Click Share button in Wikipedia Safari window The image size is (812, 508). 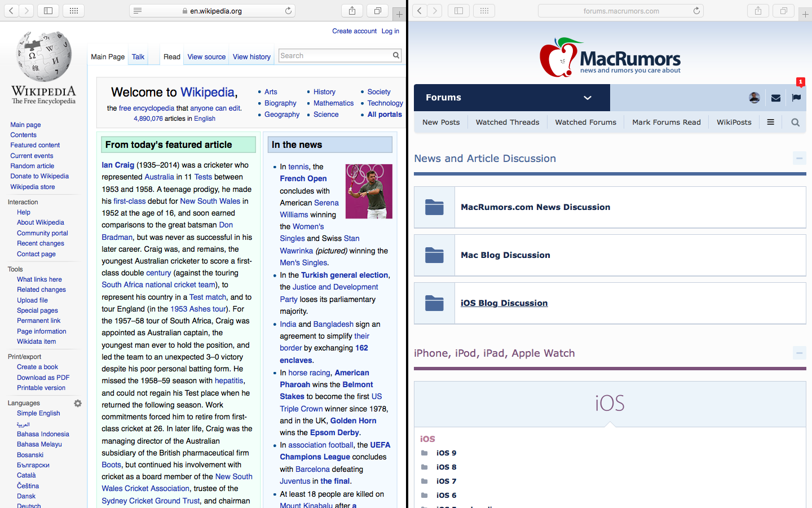tap(352, 11)
